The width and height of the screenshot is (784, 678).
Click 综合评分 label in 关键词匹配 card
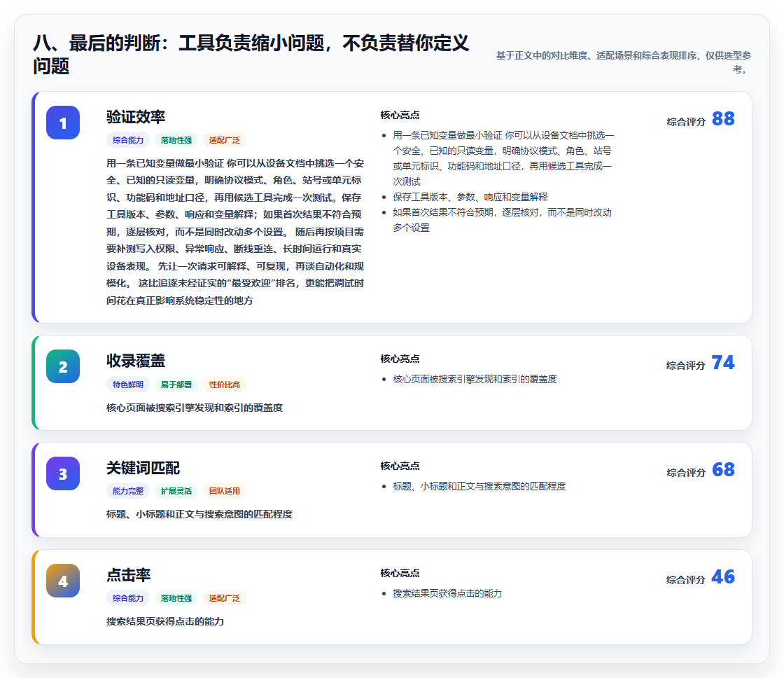point(686,472)
